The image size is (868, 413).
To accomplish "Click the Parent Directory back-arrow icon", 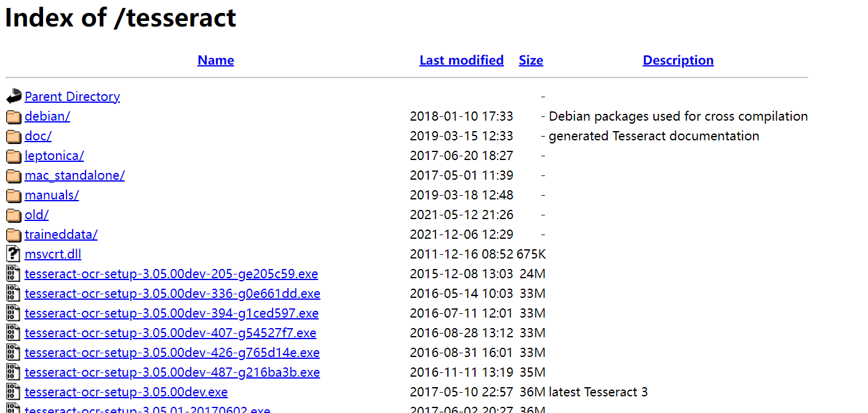I will [x=14, y=97].
